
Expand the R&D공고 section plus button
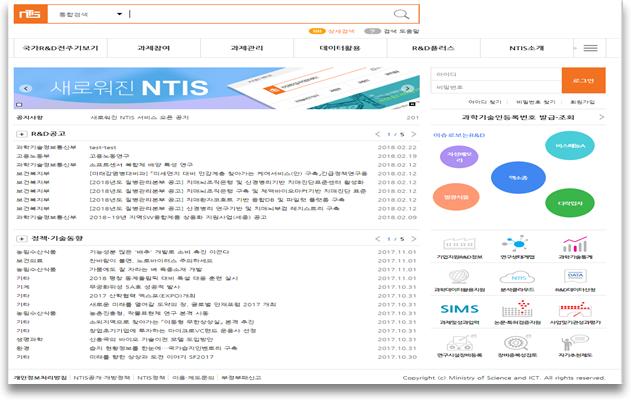23,133
